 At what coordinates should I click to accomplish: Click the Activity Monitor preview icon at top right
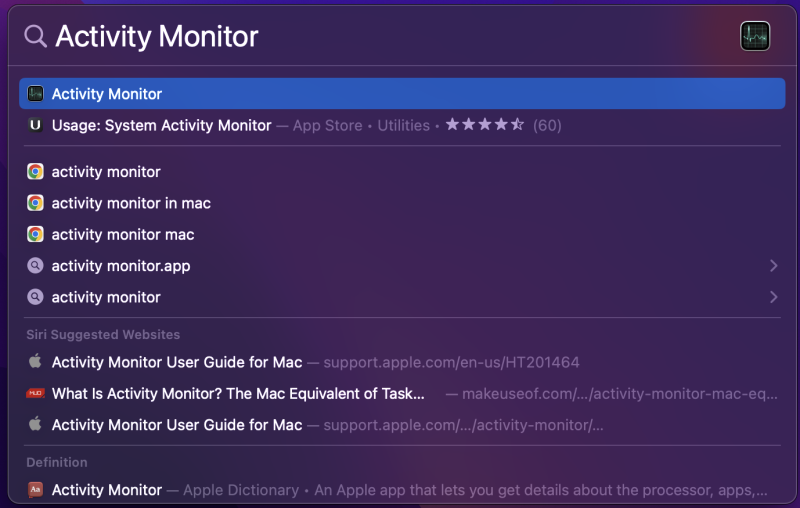pyautogui.click(x=754, y=36)
